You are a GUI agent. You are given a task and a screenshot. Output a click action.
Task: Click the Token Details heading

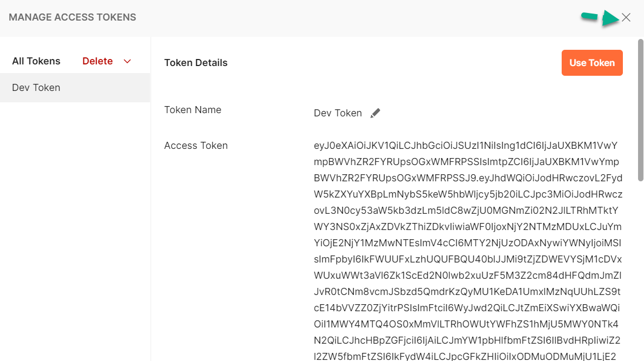pyautogui.click(x=196, y=63)
